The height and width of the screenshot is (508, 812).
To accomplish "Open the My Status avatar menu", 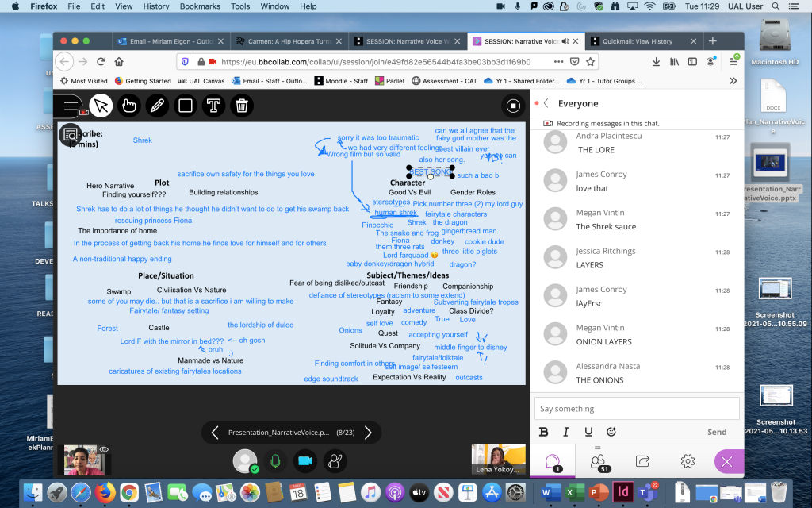I will 245,461.
